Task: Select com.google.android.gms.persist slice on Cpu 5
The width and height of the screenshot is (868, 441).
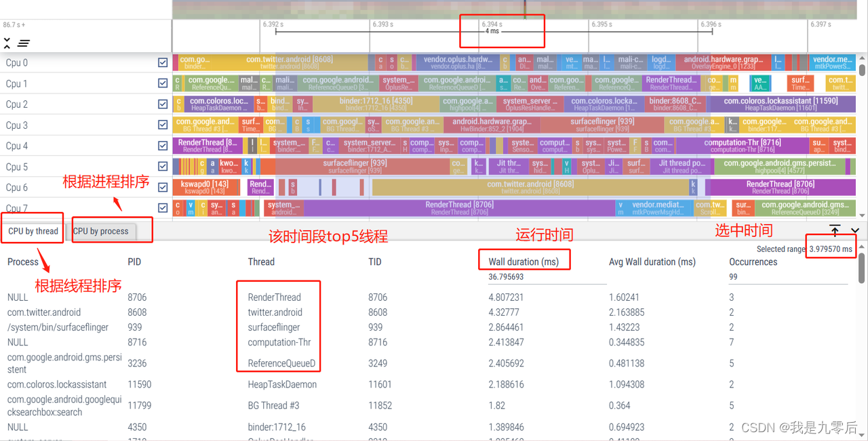Action: (780, 167)
